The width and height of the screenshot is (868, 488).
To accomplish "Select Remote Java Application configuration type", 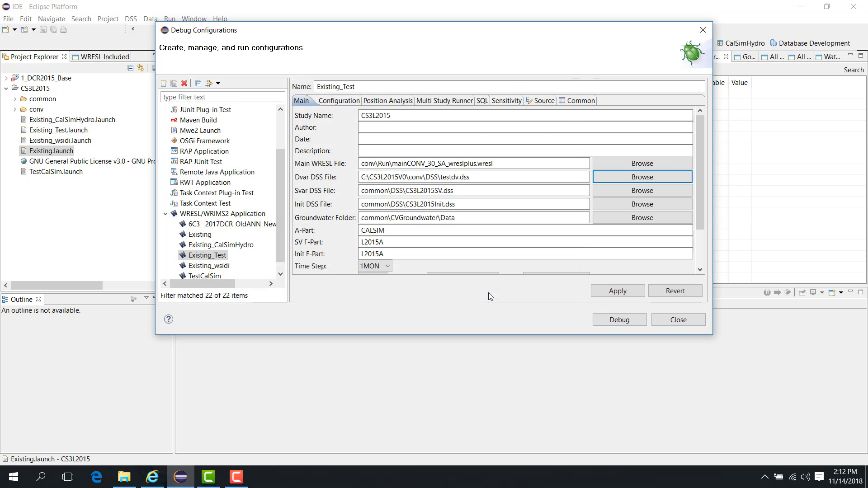I will pos(217,172).
